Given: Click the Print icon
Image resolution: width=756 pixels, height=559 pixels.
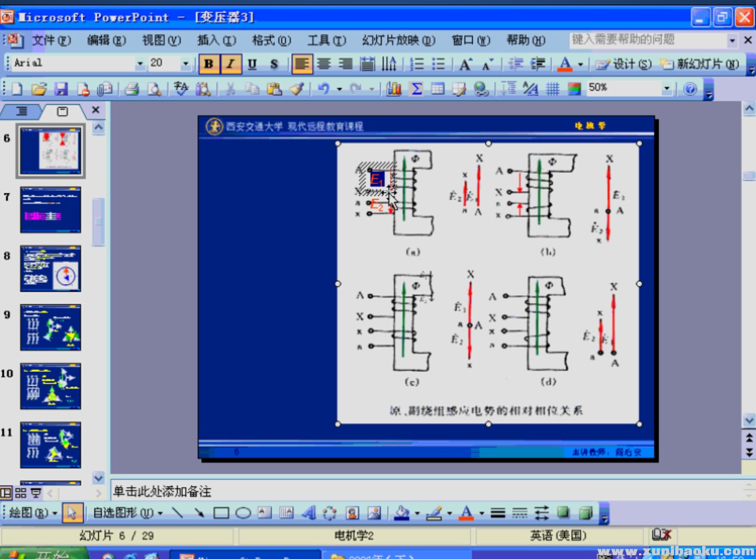Looking at the screenshot, I should point(131,90).
